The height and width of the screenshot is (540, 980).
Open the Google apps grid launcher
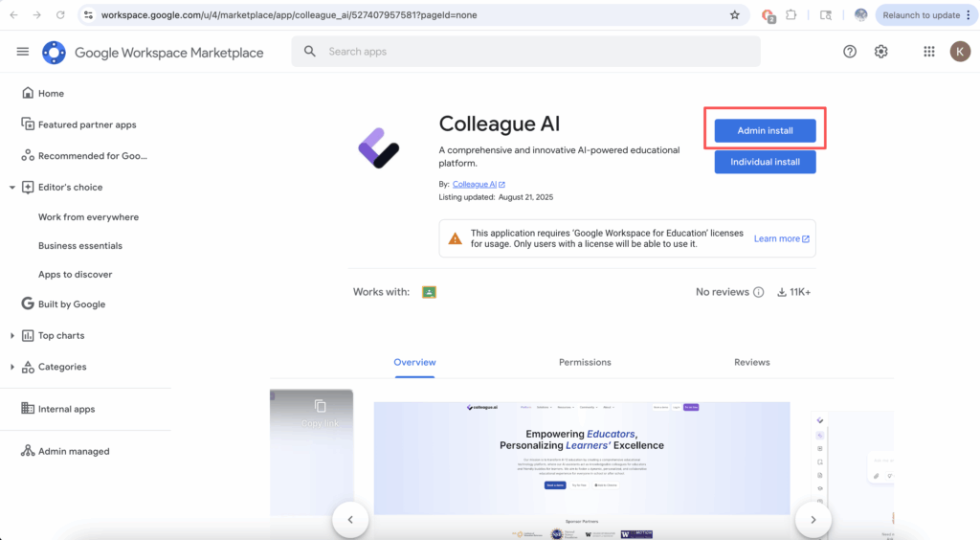point(928,52)
